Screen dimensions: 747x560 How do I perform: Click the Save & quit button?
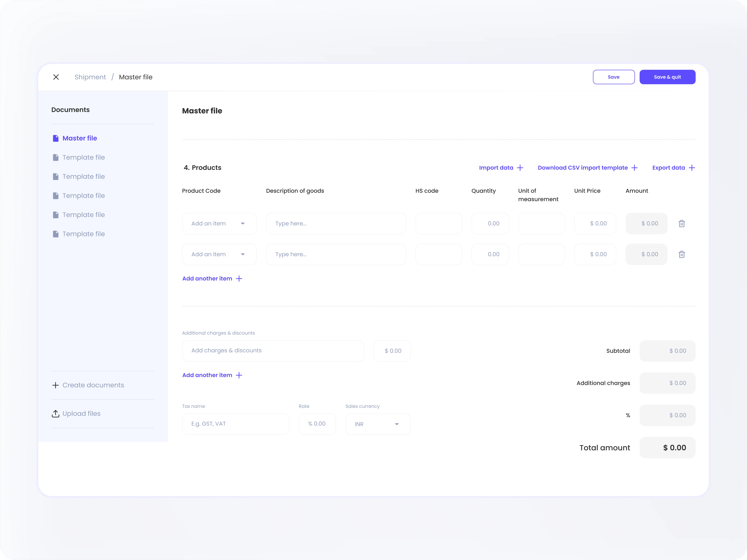pyautogui.click(x=667, y=77)
